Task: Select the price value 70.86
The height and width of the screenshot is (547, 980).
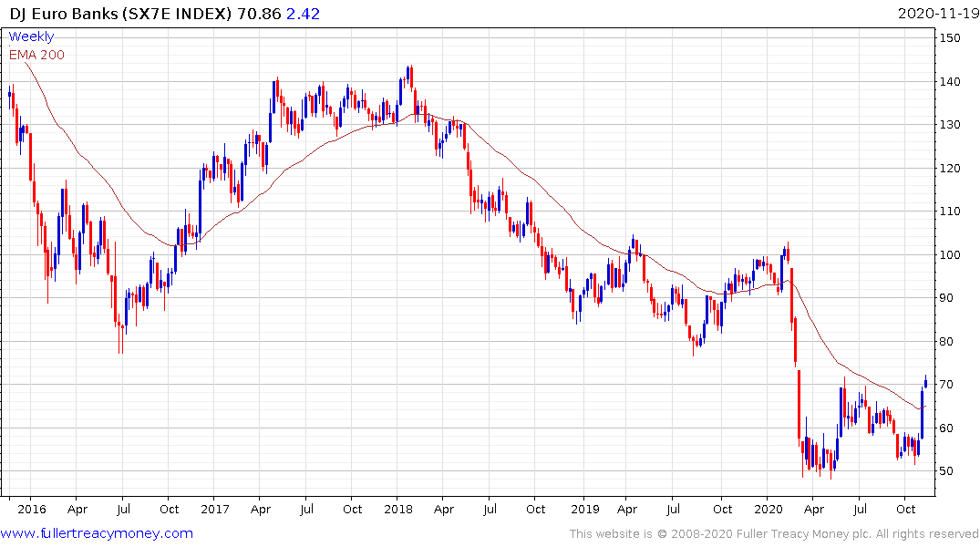Action: click(x=260, y=13)
